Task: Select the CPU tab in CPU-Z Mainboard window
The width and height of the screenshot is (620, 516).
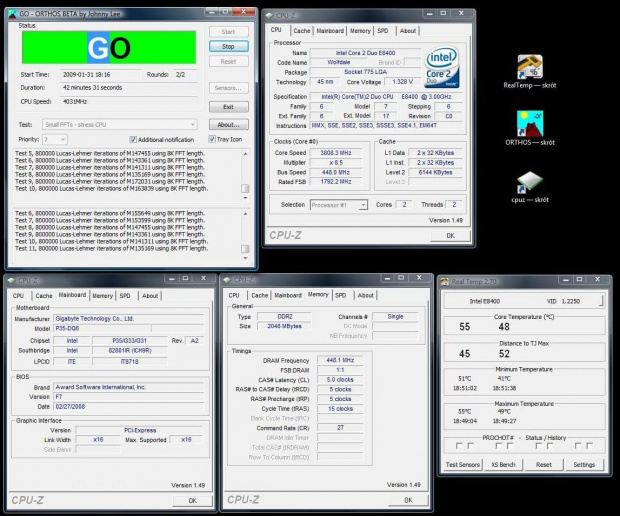Action: pos(18,296)
